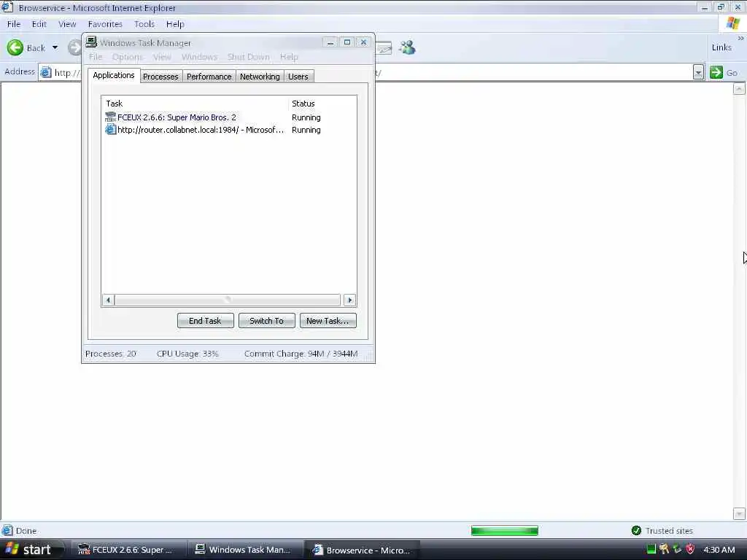Click the green Go arrow icon
The height and width of the screenshot is (560, 747).
coord(716,72)
